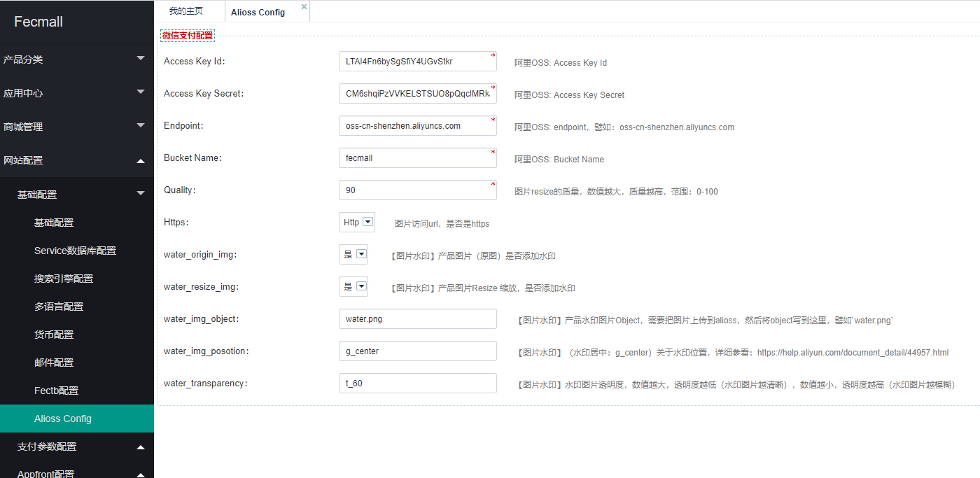Click the "water_img_object:" label
Viewport: 980px width, 478px height.
coord(202,319)
